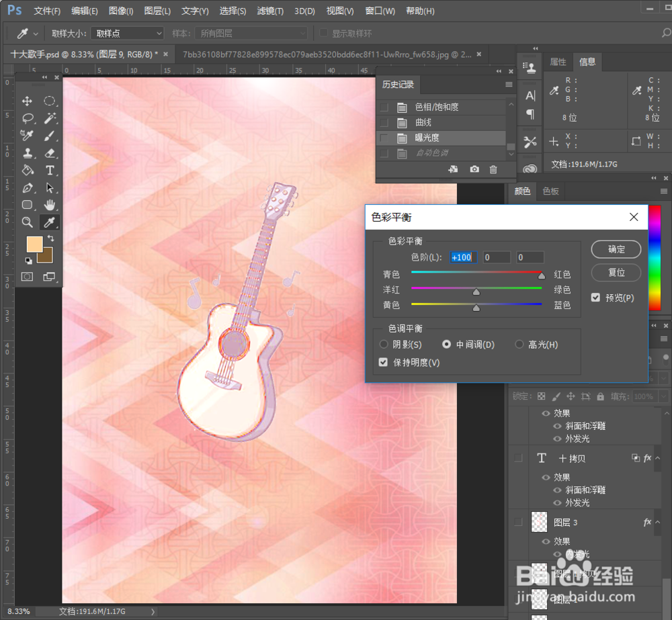Select the Lasso tool

28,118
